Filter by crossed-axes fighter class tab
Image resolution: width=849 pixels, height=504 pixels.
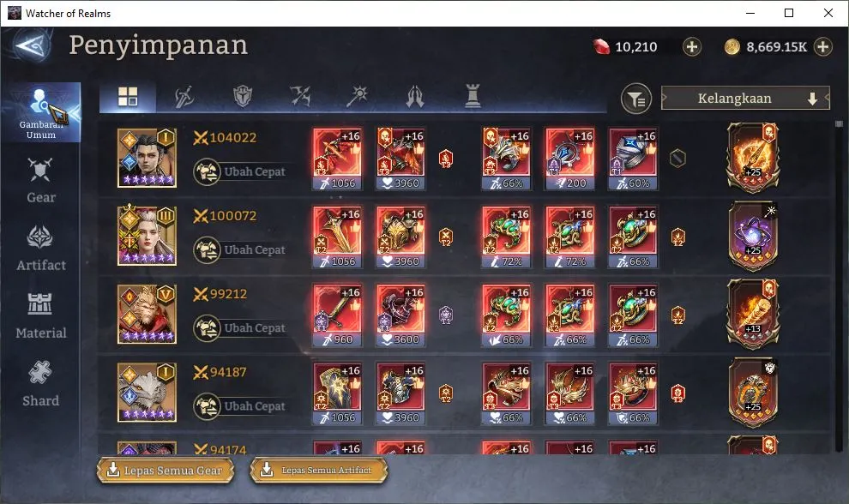pos(300,97)
